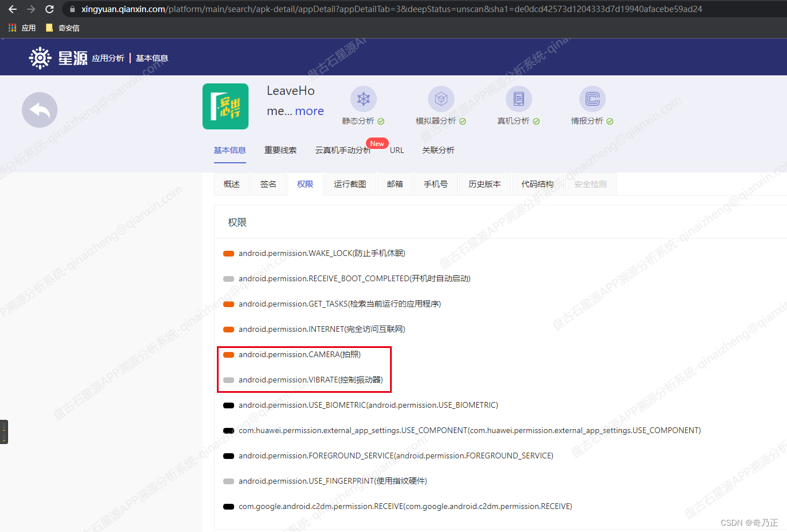787x532 pixels.
Task: Select com.huawei USE_COMPONENT permission text
Action: [x=470, y=430]
